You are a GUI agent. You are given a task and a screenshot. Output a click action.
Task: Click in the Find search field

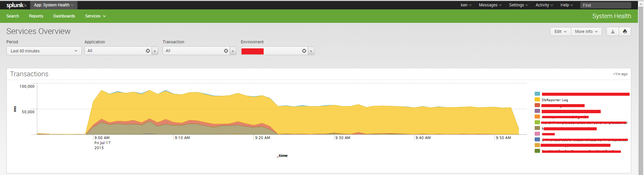click(605, 5)
